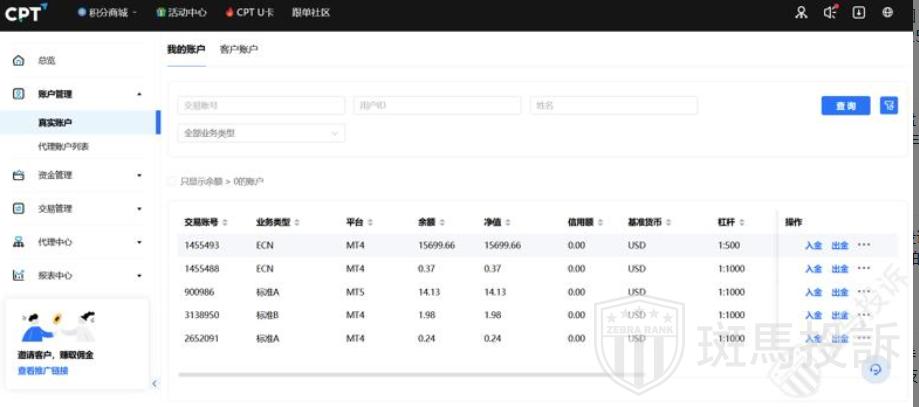Open the announcements speaker icon
The width and height of the screenshot is (919, 407).
pyautogui.click(x=829, y=13)
